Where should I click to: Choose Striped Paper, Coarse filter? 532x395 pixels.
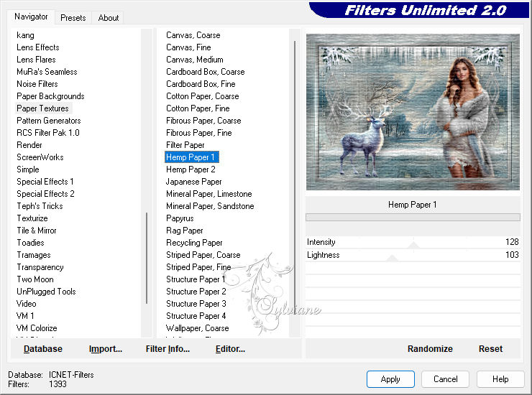pyautogui.click(x=203, y=255)
